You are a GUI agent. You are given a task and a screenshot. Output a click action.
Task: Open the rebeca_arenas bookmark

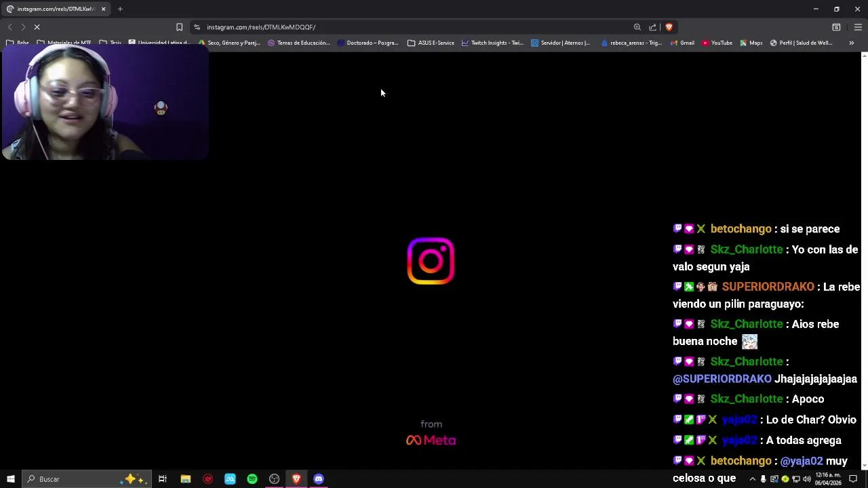point(631,43)
